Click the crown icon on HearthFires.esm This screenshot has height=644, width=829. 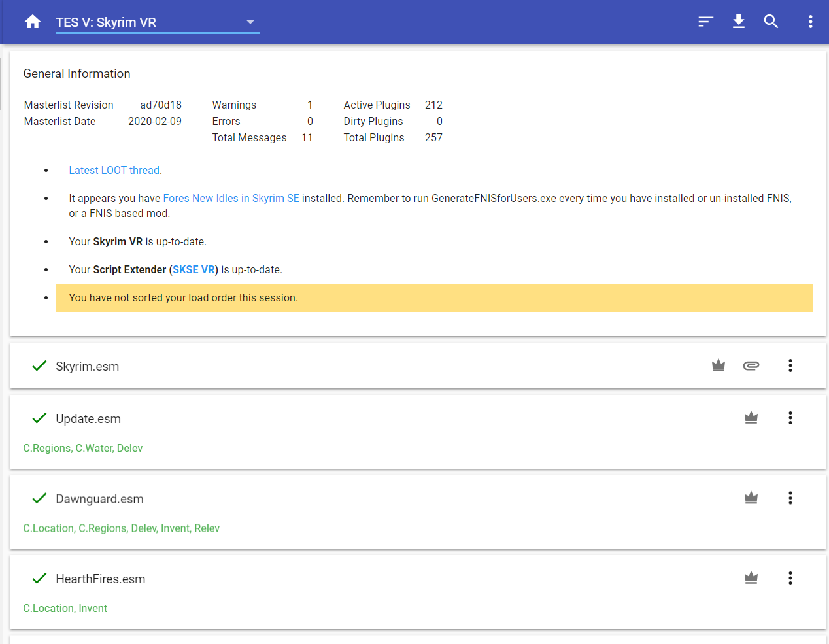point(751,578)
